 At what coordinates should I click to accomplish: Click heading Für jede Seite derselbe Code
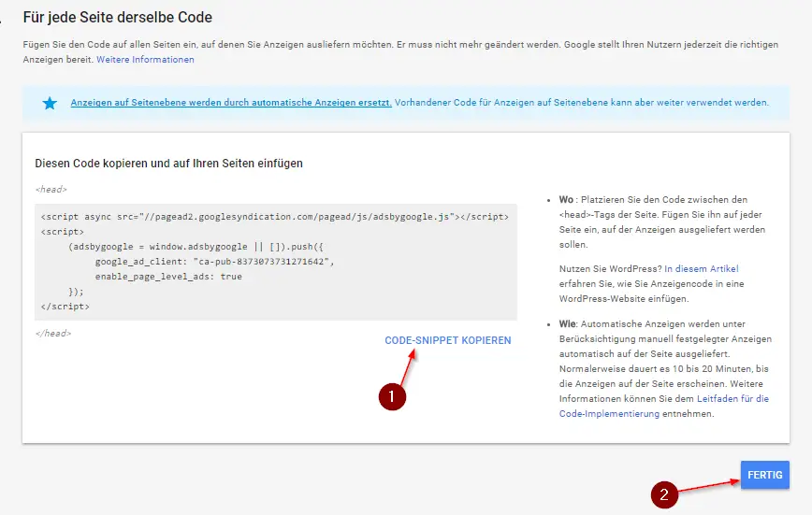click(x=118, y=17)
